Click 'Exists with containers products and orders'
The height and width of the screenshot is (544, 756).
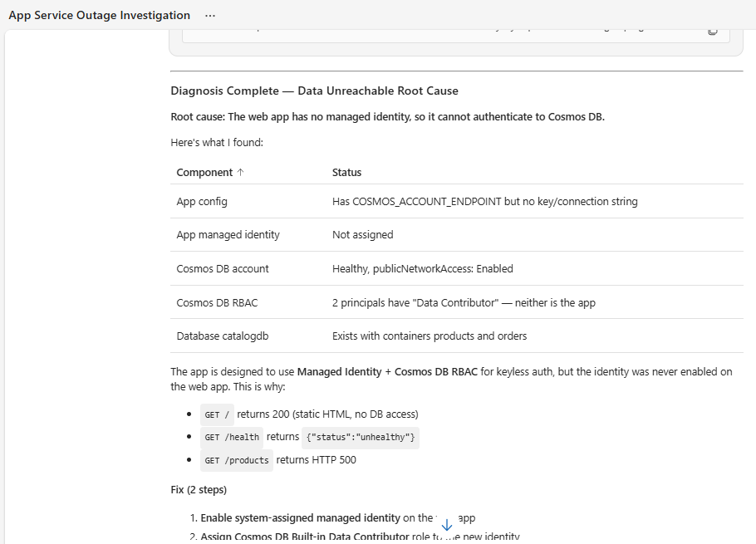430,336
